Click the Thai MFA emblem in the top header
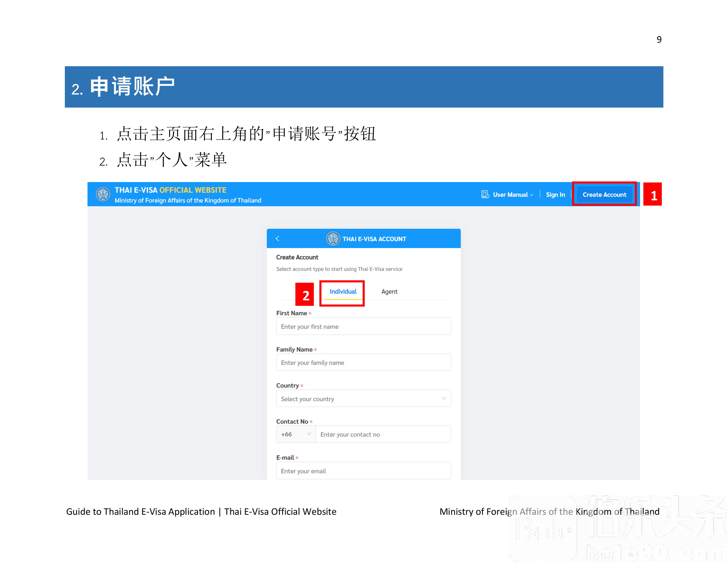This screenshot has height=563, width=728. point(104,194)
